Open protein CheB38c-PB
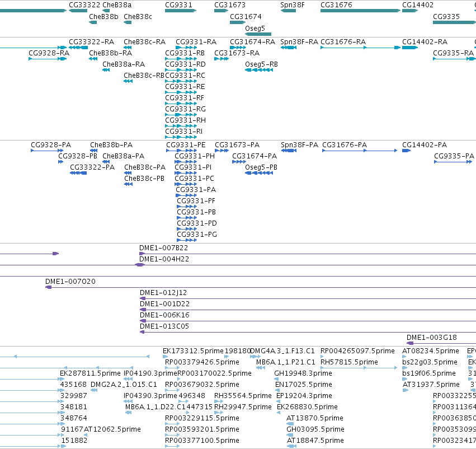Image resolution: width=476 pixels, height=449 pixels. pyautogui.click(x=144, y=179)
